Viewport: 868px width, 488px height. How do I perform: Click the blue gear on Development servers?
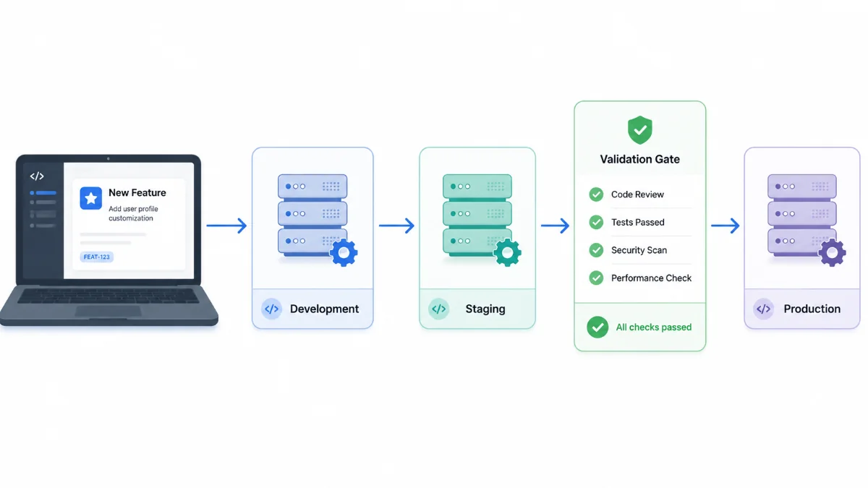coord(343,252)
